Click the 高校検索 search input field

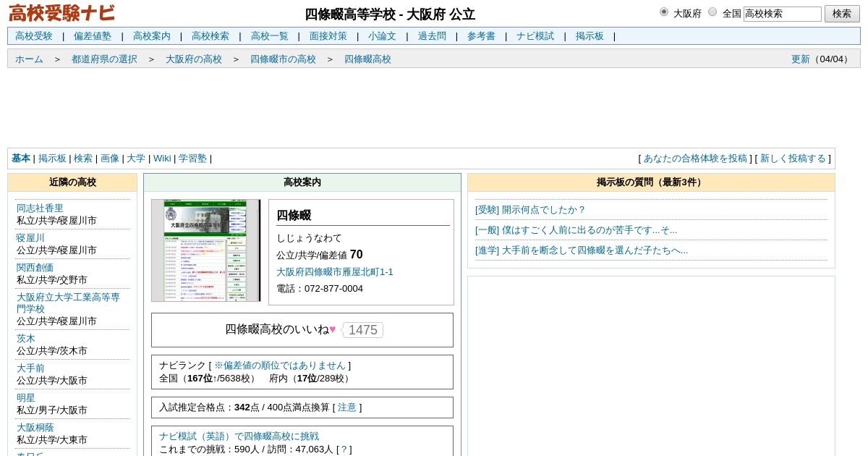click(783, 14)
